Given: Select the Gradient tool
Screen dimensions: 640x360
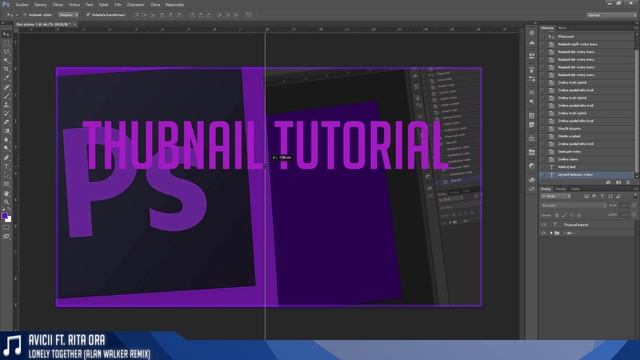Looking at the screenshot, I should [6, 131].
